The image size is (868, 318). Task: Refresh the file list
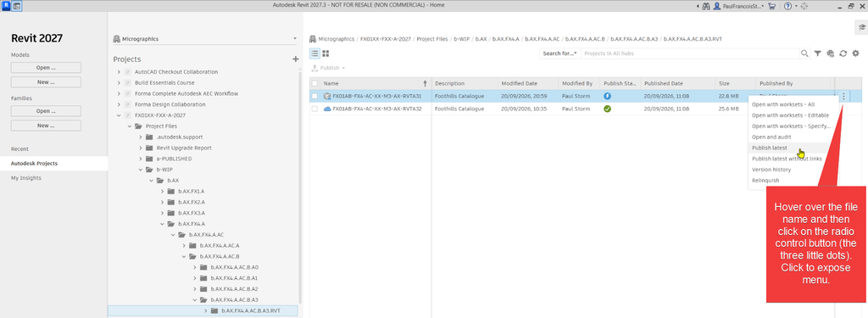843,53
